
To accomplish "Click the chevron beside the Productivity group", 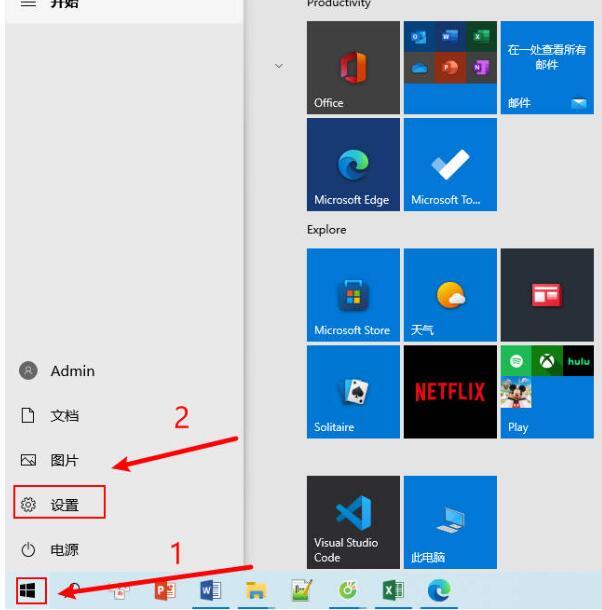I will coord(279,66).
